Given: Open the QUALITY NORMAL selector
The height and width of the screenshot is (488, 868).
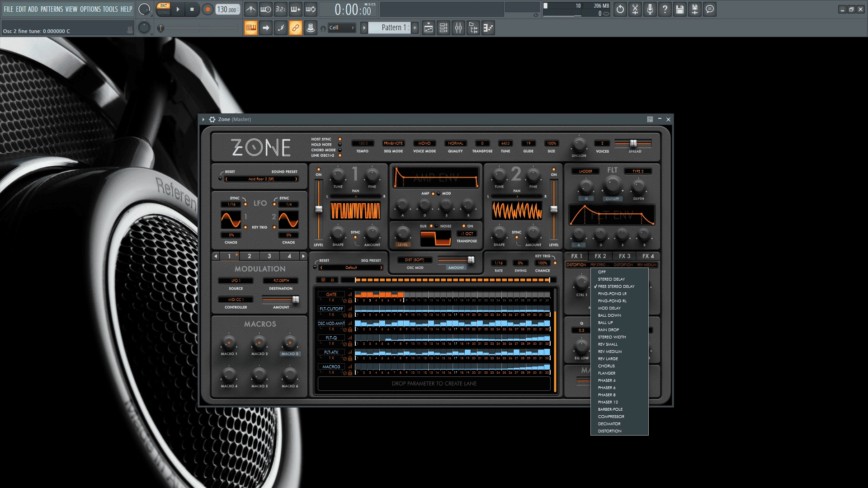Looking at the screenshot, I should tap(455, 143).
